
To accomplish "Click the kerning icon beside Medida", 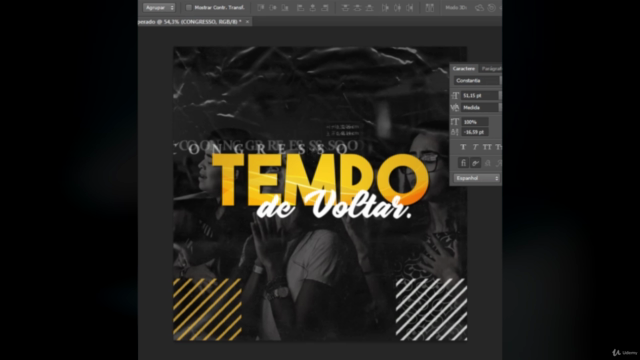I will coord(455,107).
